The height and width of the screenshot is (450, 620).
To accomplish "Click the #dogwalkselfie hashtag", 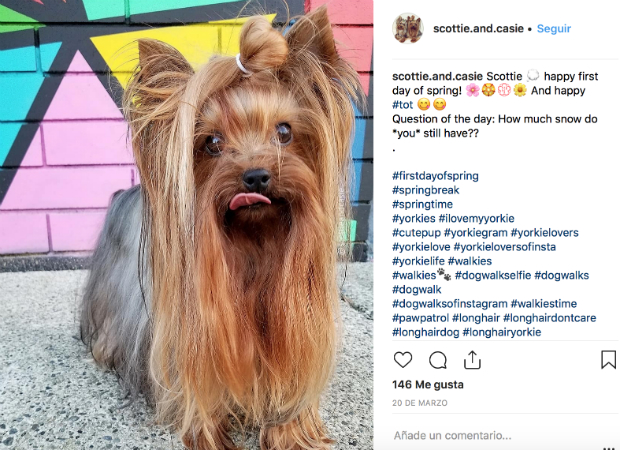I will [493, 275].
